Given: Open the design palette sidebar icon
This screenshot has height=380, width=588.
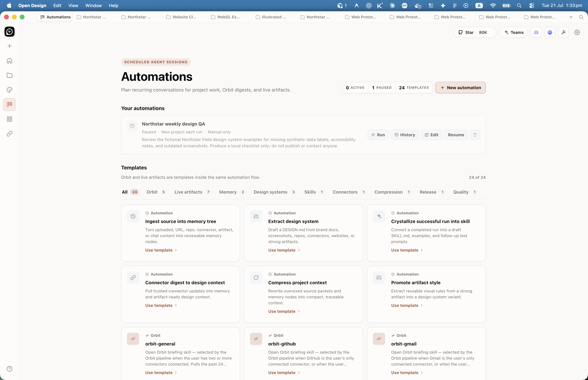Looking at the screenshot, I should (x=9, y=90).
